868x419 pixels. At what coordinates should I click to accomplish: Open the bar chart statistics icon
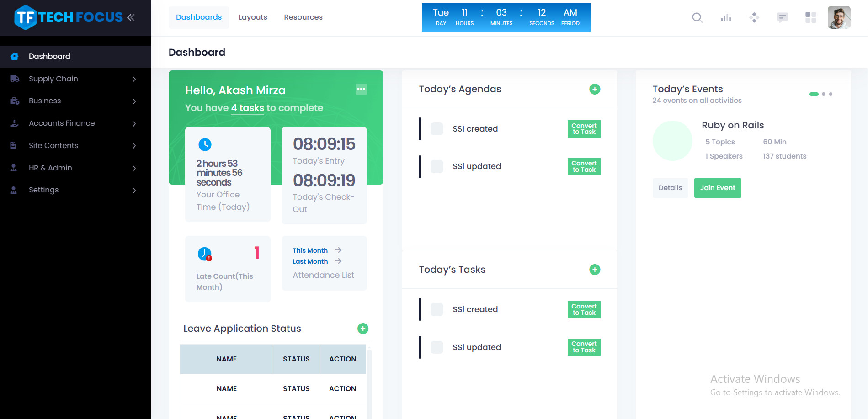click(x=726, y=18)
